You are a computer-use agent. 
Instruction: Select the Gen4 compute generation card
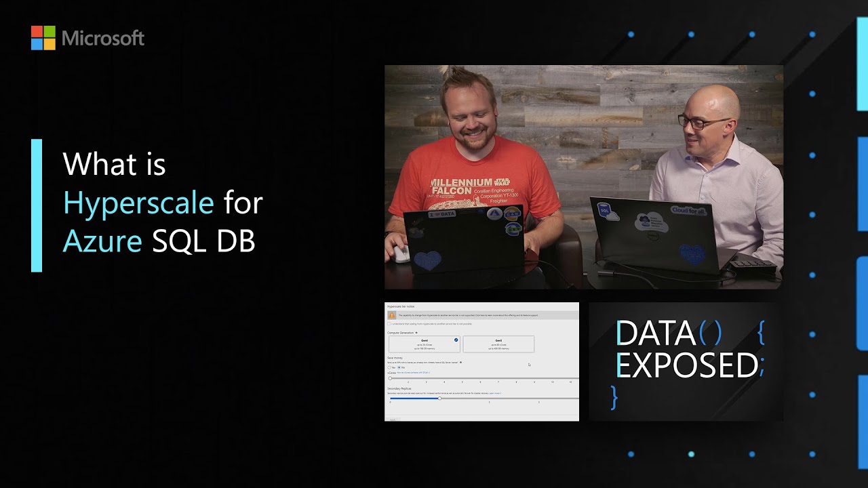pyautogui.click(x=425, y=344)
